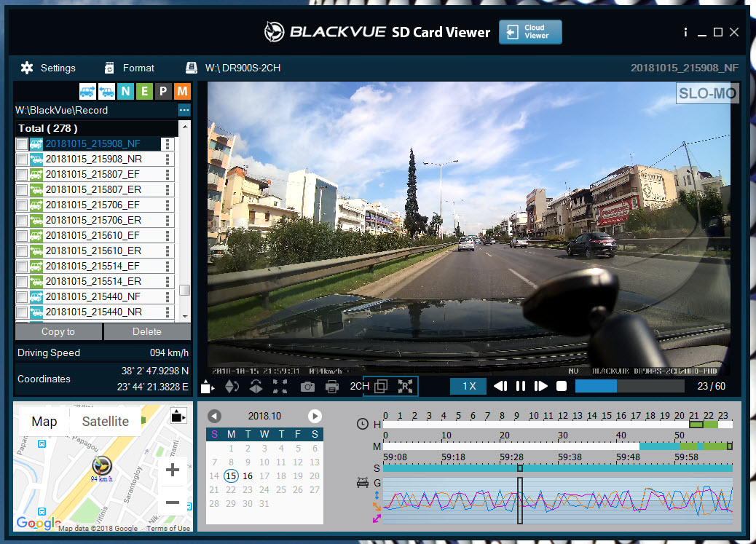Open the options menu for 20181015_215706_EF
The image size is (756, 544).
[x=168, y=205]
